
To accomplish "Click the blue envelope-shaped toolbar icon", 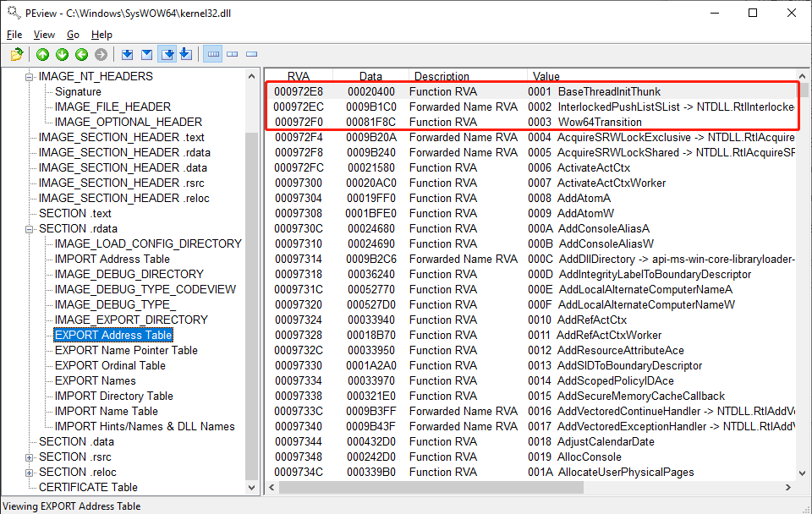I will pos(146,55).
